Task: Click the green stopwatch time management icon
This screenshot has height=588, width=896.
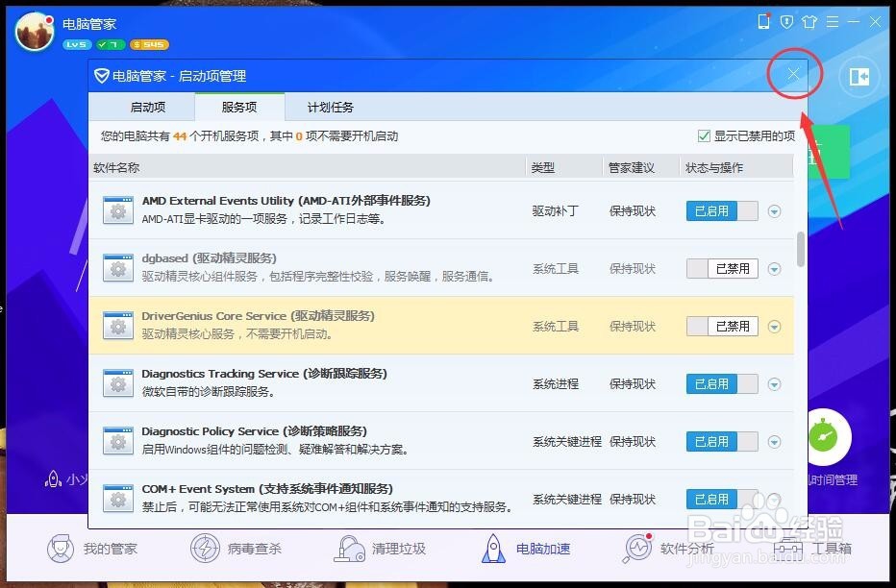Action: point(824,438)
